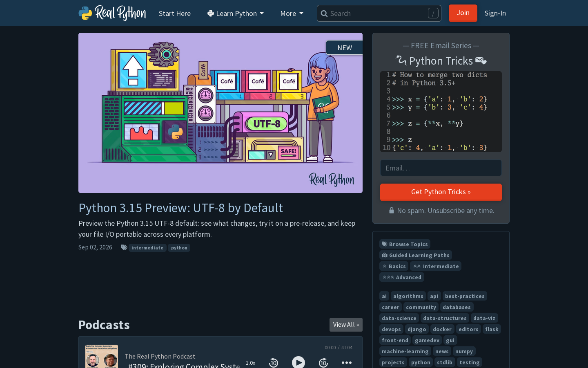Click the Real Python logo
This screenshot has height=368, width=588.
pos(112,13)
